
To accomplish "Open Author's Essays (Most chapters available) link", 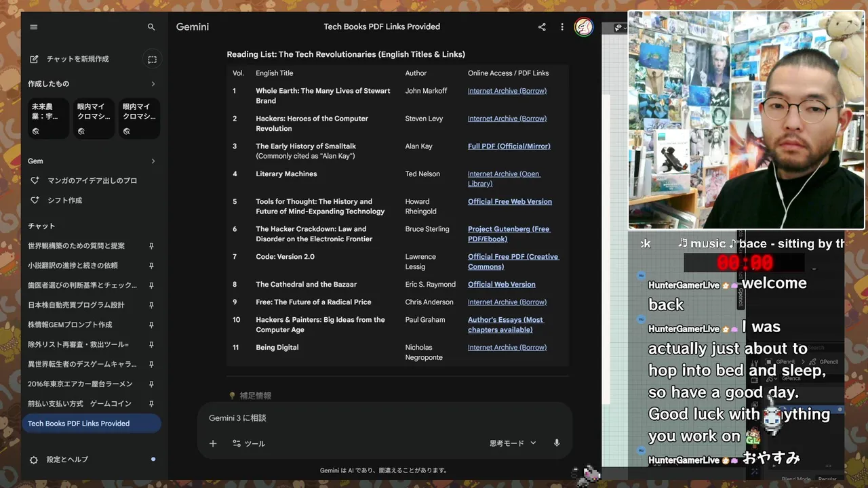I will tap(506, 325).
